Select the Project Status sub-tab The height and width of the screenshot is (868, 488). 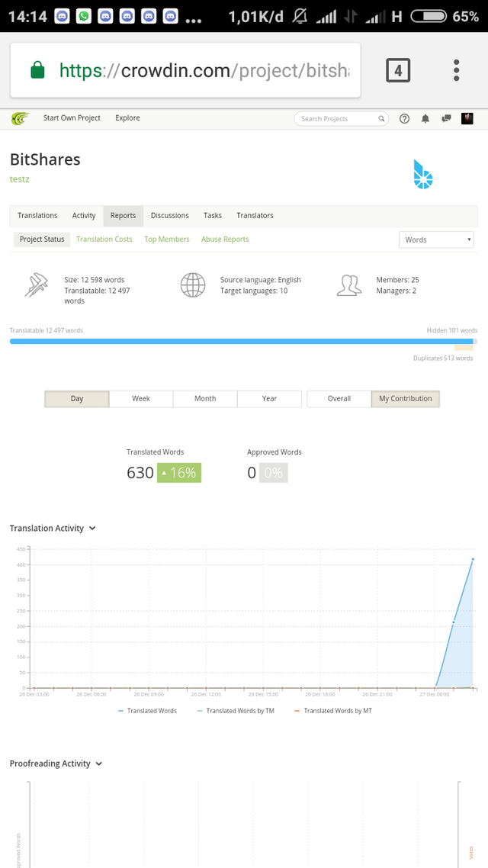[x=42, y=240]
